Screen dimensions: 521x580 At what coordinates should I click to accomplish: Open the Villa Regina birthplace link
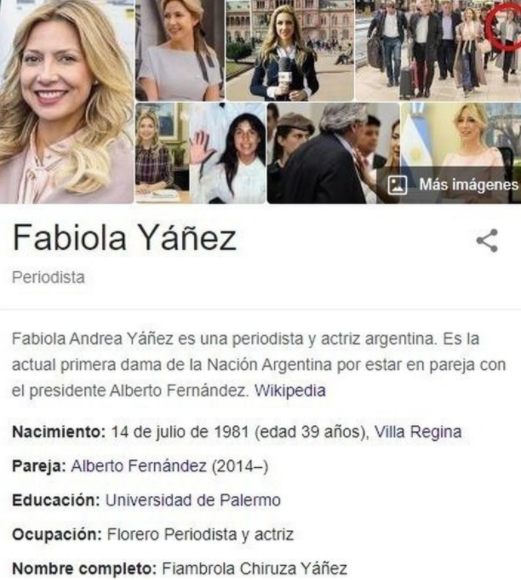418,432
